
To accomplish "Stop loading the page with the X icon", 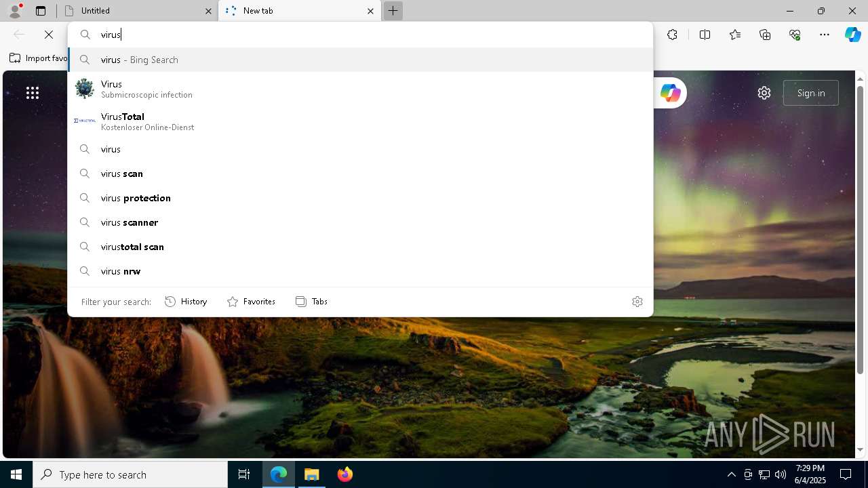I will (49, 35).
